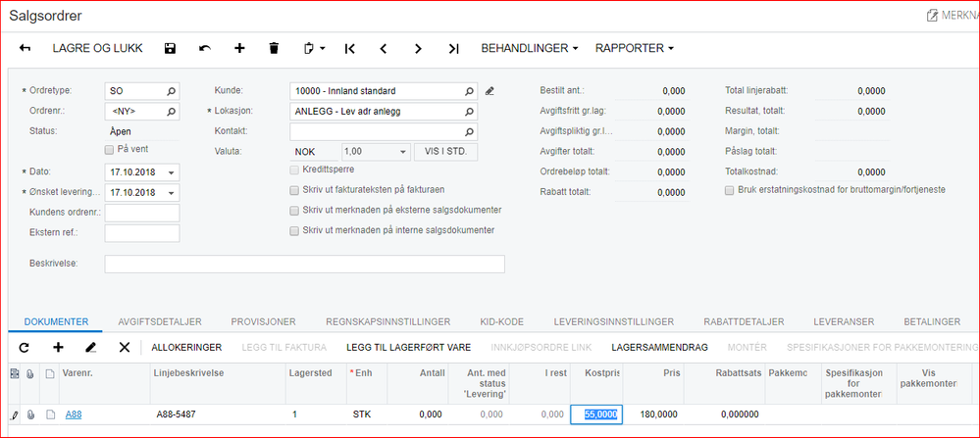980x438 pixels.
Task: Click the Linjebeskrivelse cell A88-5487
Action: 218,414
